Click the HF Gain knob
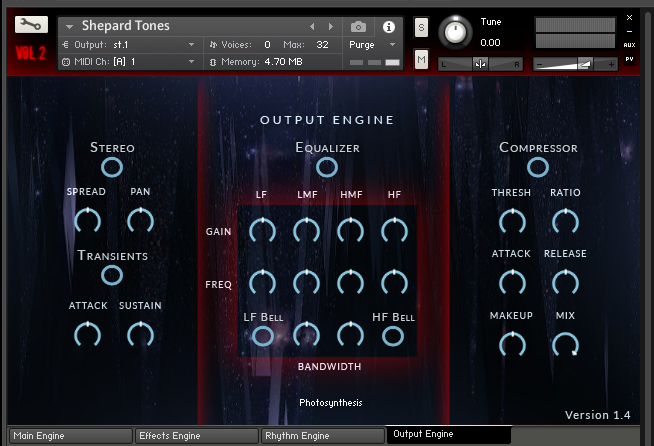Image resolution: width=654 pixels, height=446 pixels. (x=394, y=230)
